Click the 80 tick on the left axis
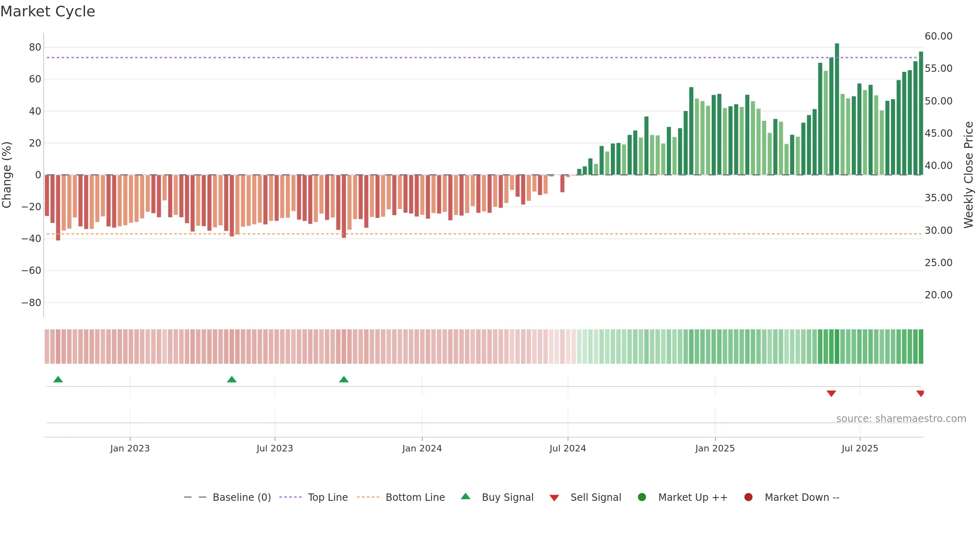The height and width of the screenshot is (551, 980). [35, 47]
